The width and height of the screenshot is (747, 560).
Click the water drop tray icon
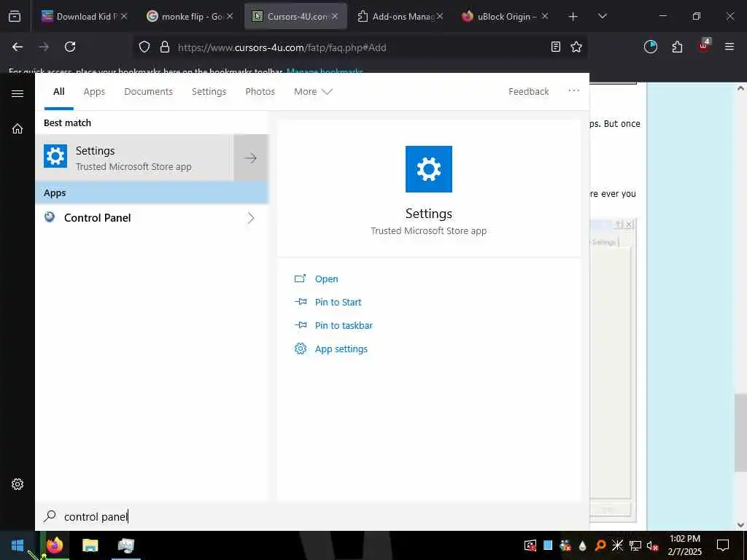pyautogui.click(x=583, y=545)
